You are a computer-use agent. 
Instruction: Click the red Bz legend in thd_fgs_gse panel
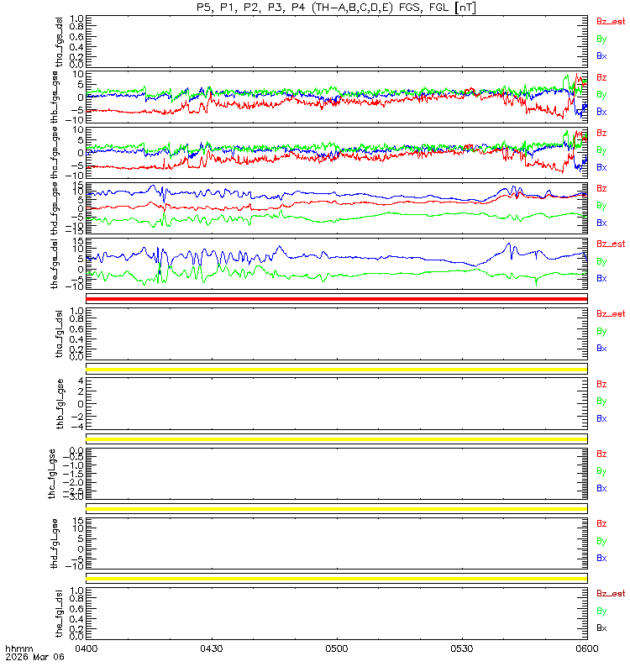pyautogui.click(x=601, y=188)
